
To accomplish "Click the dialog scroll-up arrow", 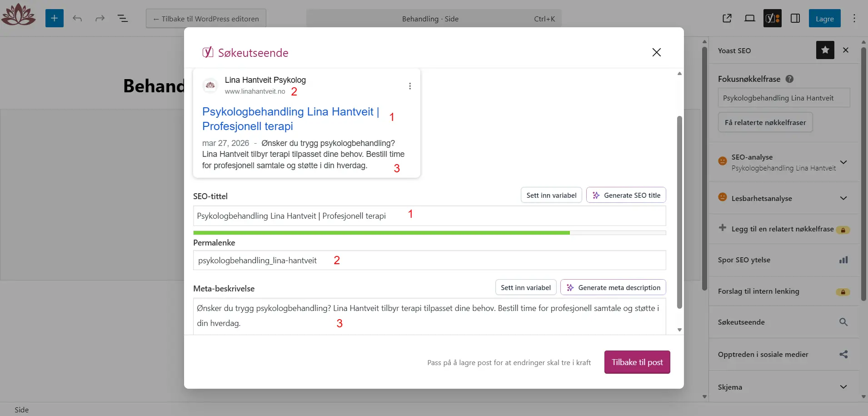I will pos(680,73).
